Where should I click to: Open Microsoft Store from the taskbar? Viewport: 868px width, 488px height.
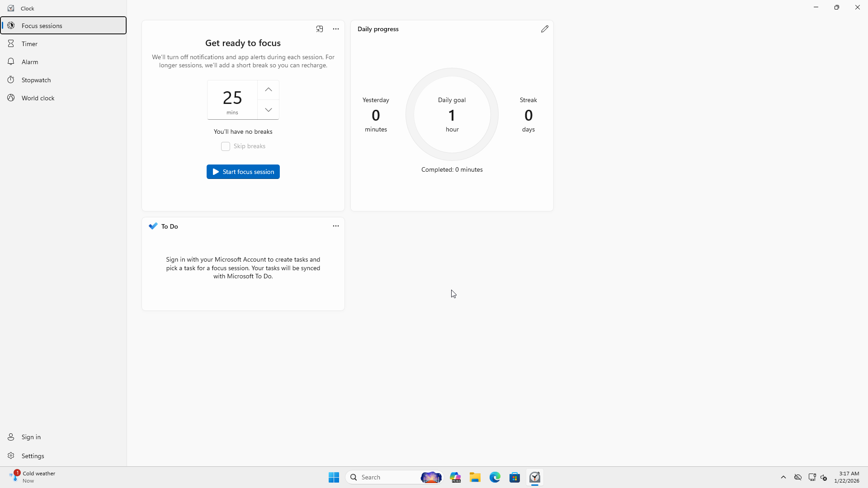[x=515, y=477]
